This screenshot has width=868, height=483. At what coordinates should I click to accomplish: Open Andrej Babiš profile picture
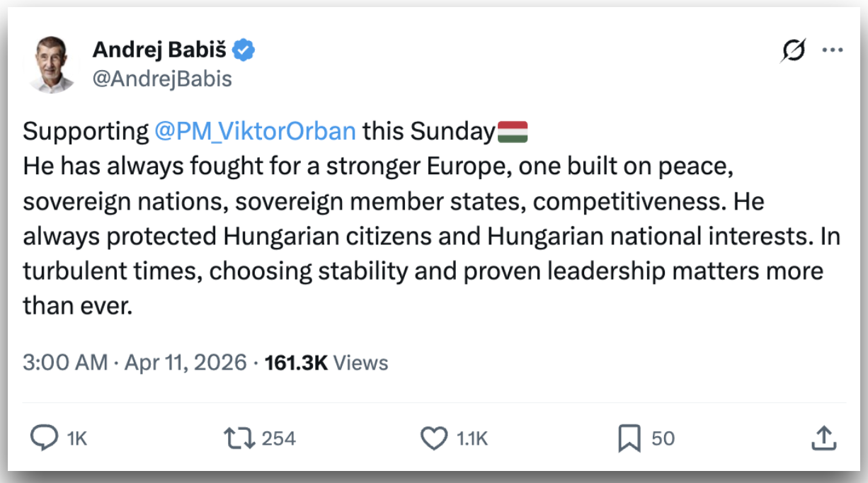(x=52, y=64)
